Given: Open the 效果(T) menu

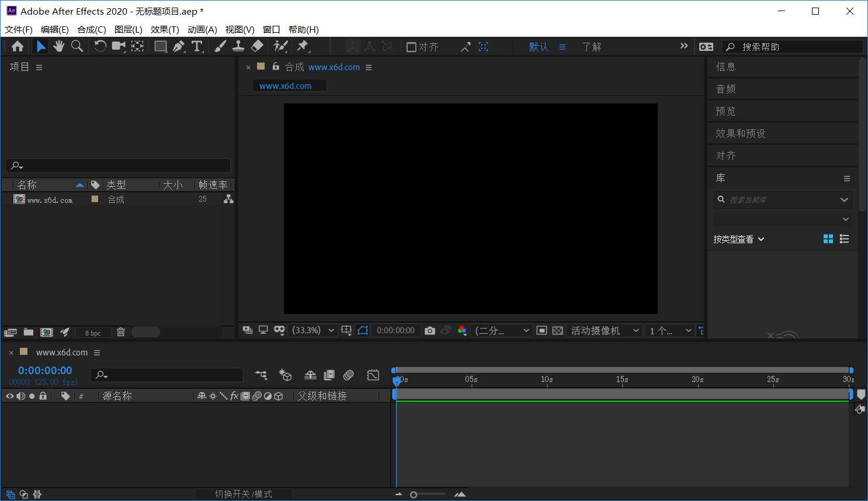Looking at the screenshot, I should click(165, 29).
